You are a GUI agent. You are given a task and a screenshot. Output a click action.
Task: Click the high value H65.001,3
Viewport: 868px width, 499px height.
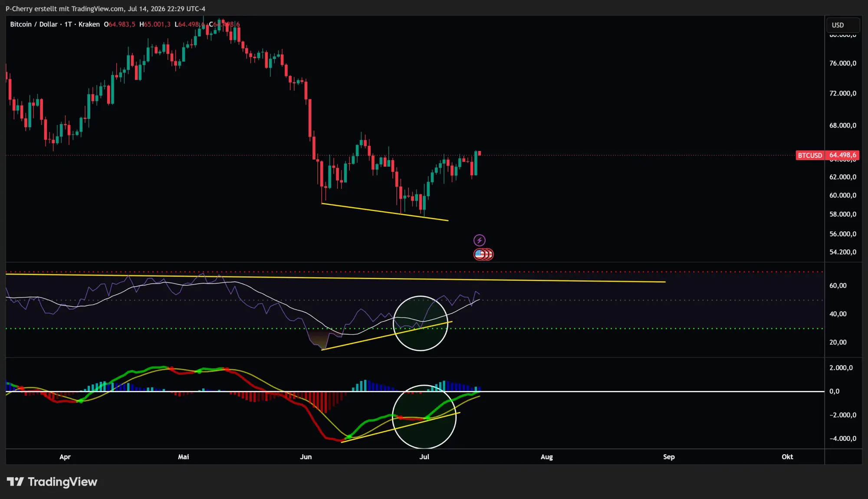[x=155, y=24]
